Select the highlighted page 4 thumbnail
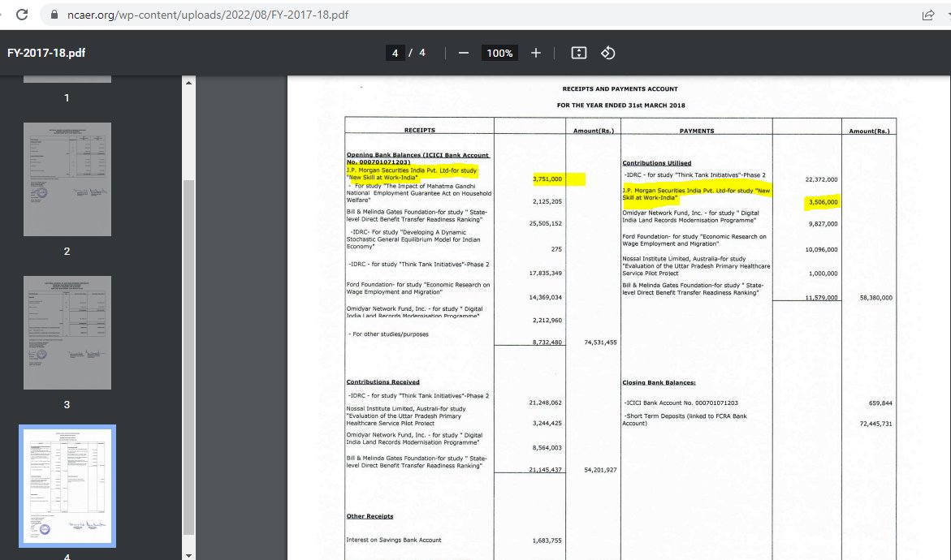The height and width of the screenshot is (560, 951). click(67, 486)
